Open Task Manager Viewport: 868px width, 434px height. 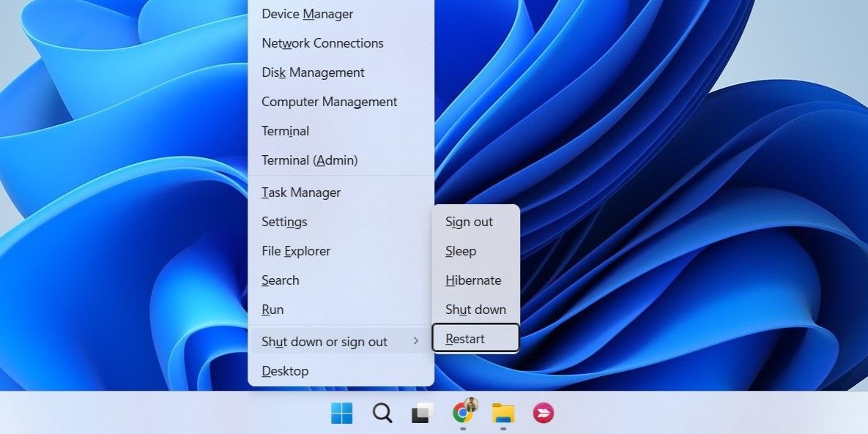pos(300,192)
